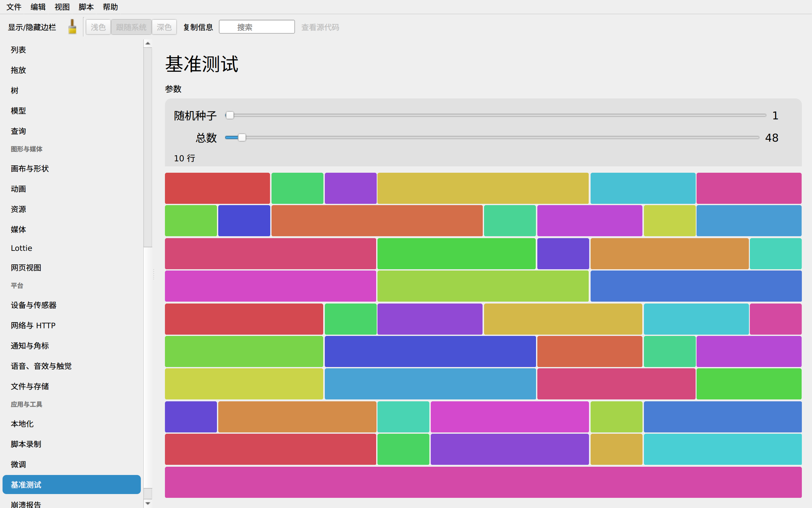Click the paintbrush theme icon
The width and height of the screenshot is (812, 508).
coord(72,27)
